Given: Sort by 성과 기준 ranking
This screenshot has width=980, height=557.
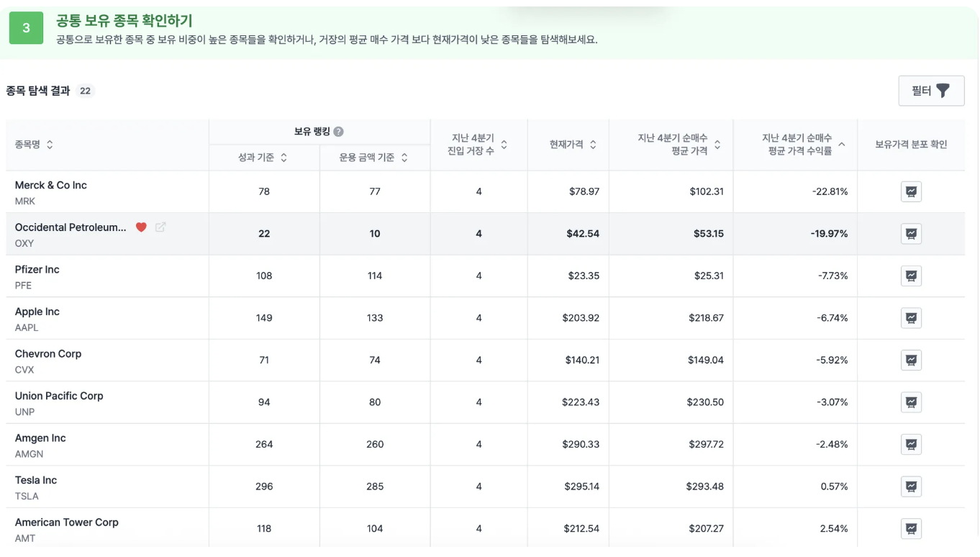Looking at the screenshot, I should pyautogui.click(x=283, y=158).
